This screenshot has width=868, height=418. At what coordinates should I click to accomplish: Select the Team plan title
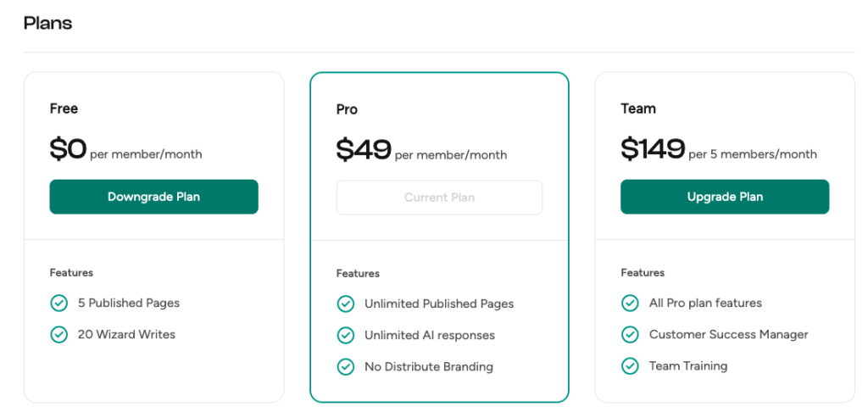pyautogui.click(x=638, y=109)
